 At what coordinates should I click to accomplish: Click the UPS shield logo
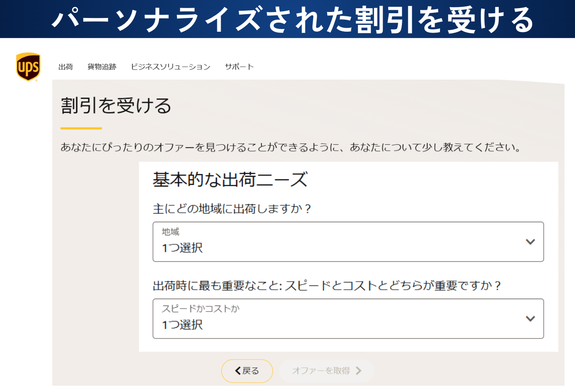pos(28,67)
